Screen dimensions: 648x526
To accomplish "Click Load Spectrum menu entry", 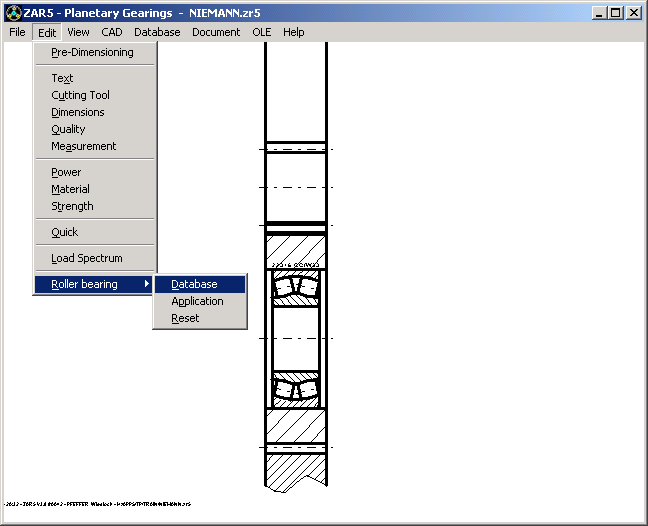I will click(x=86, y=258).
